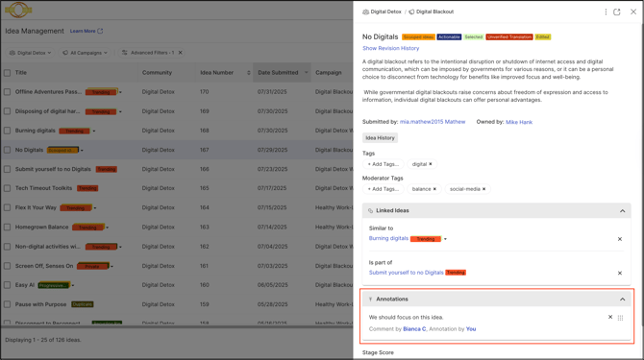Collapse the Annotations section
644x360 pixels.
pyautogui.click(x=622, y=300)
